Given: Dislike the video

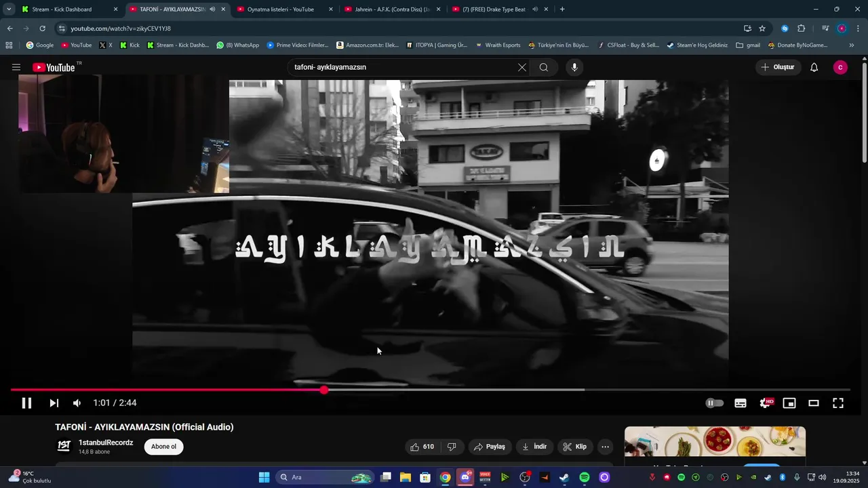Looking at the screenshot, I should click(452, 447).
